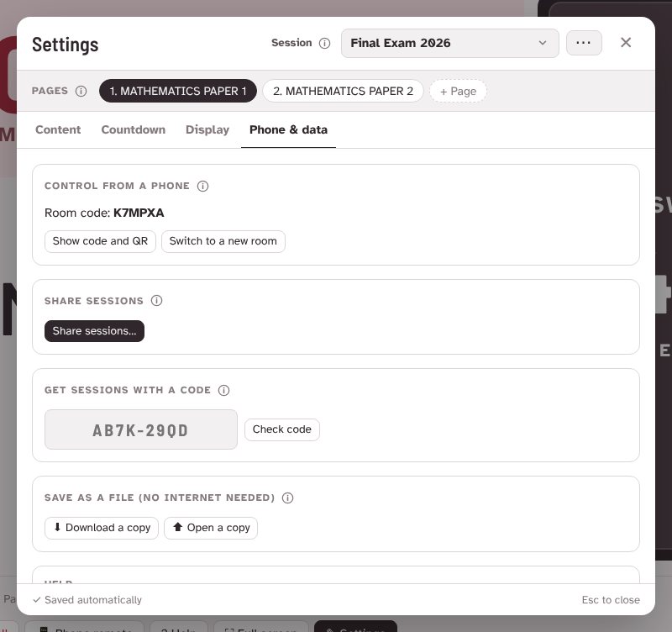Close the Settings dialog
Viewport: 672px width, 632px height.
626,43
